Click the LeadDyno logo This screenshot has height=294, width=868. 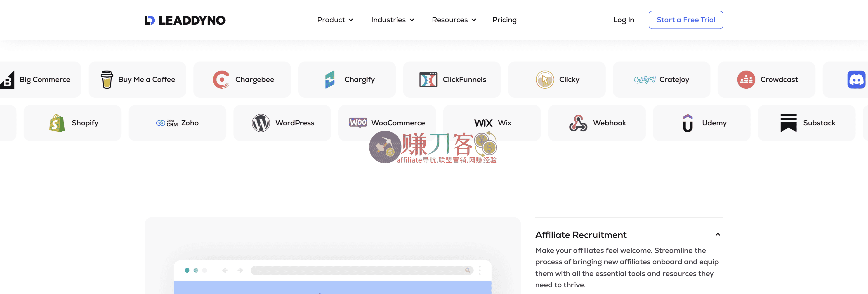pyautogui.click(x=185, y=20)
